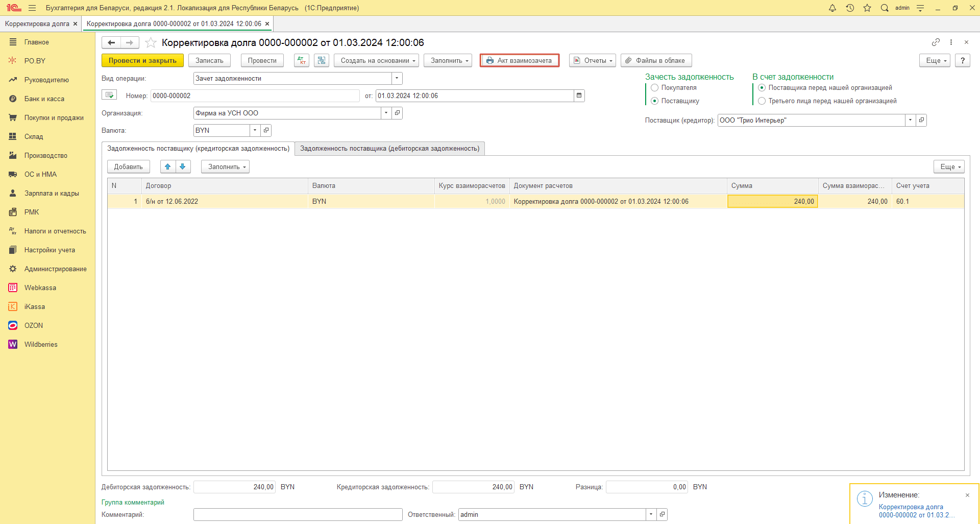Copy link to document icon

point(936,42)
